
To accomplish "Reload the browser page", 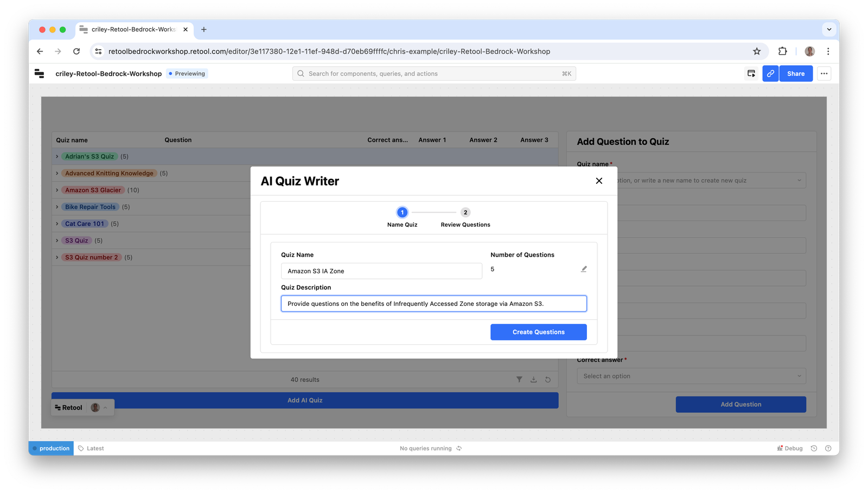I will click(x=76, y=52).
